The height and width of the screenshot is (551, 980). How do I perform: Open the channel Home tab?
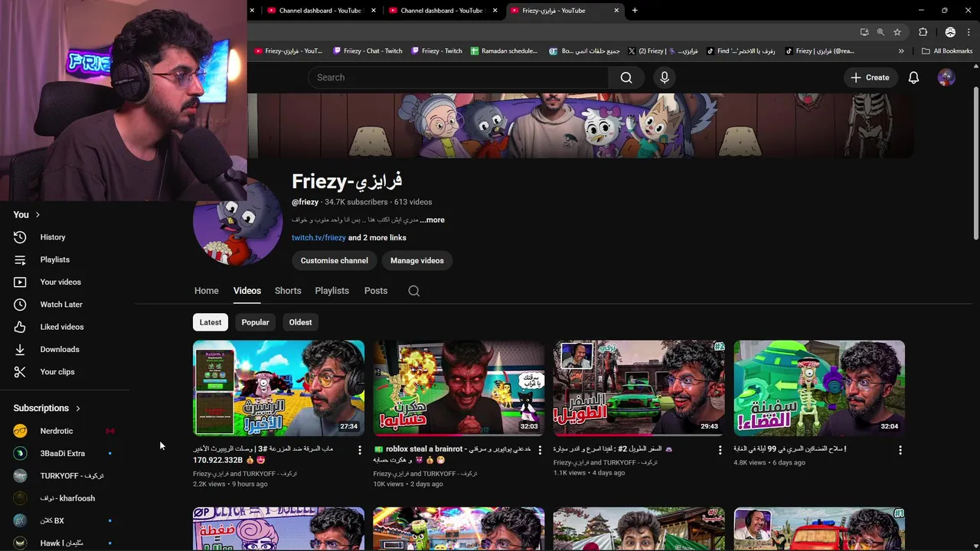coord(206,291)
